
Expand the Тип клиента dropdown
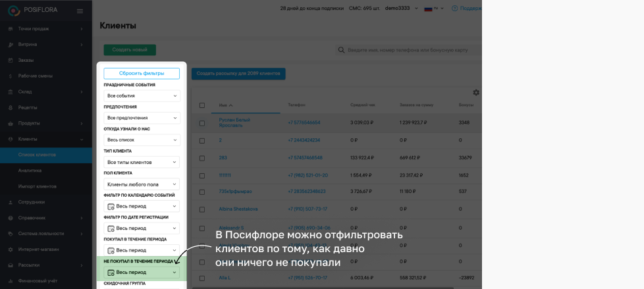pyautogui.click(x=142, y=162)
